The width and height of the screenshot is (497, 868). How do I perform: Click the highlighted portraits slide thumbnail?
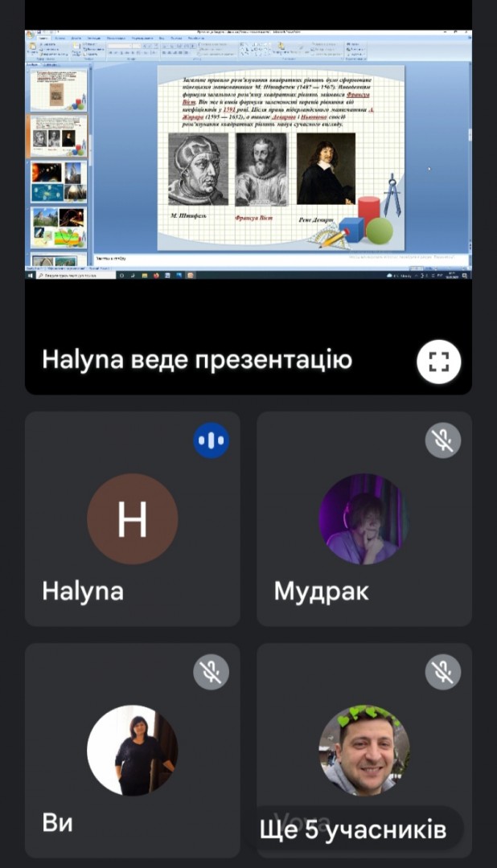click(x=59, y=136)
